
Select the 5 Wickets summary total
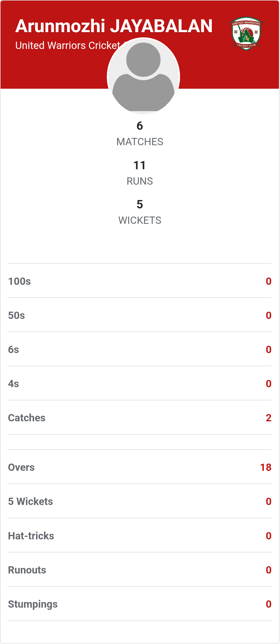pos(140,212)
